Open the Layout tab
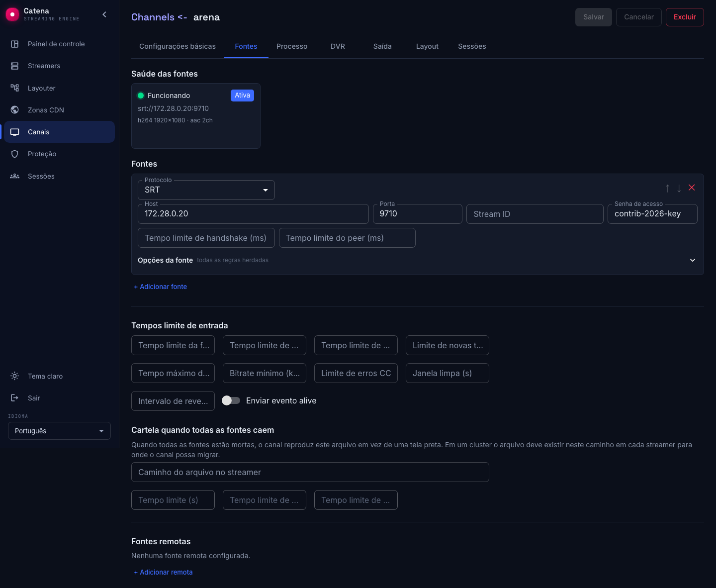 coord(427,46)
